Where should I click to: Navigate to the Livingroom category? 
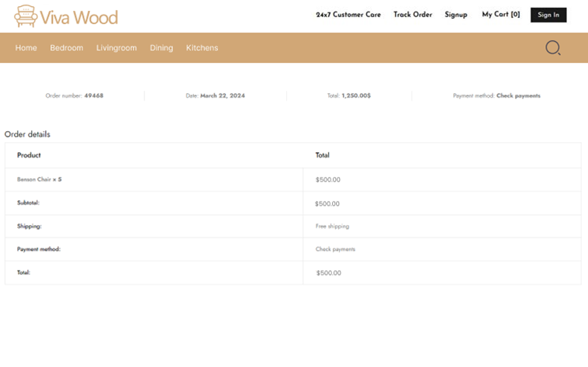click(x=116, y=48)
